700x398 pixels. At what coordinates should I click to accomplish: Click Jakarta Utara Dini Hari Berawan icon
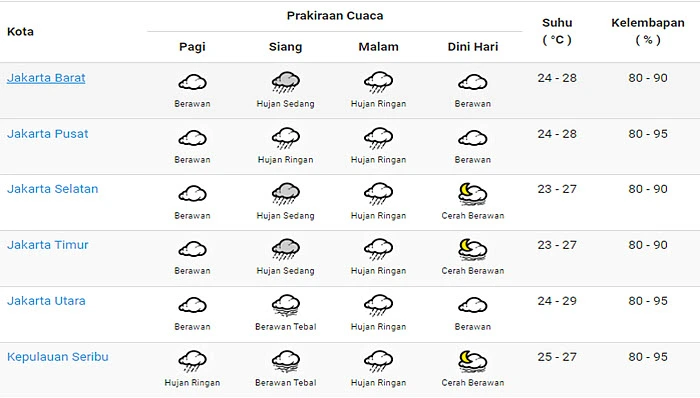click(473, 306)
